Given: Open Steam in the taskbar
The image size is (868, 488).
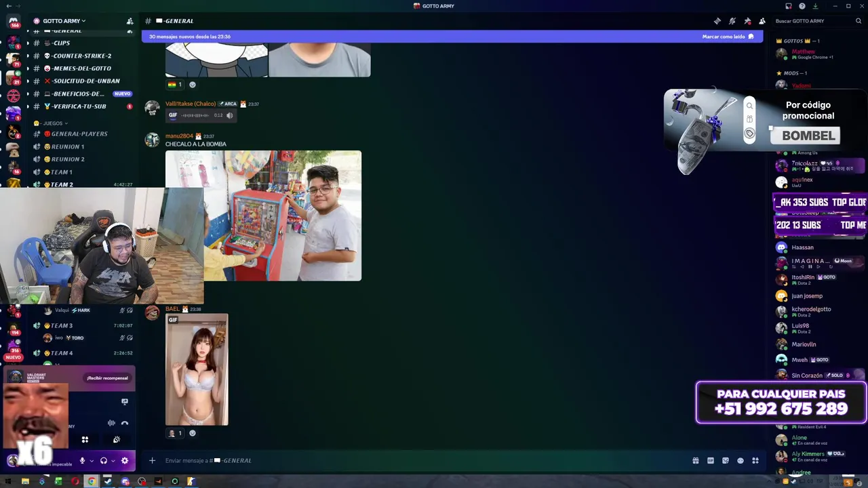Looking at the screenshot, I should 108,481.
